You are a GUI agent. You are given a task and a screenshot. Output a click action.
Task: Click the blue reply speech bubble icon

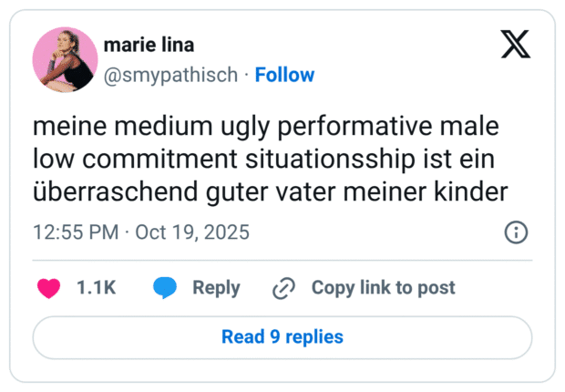(165, 288)
